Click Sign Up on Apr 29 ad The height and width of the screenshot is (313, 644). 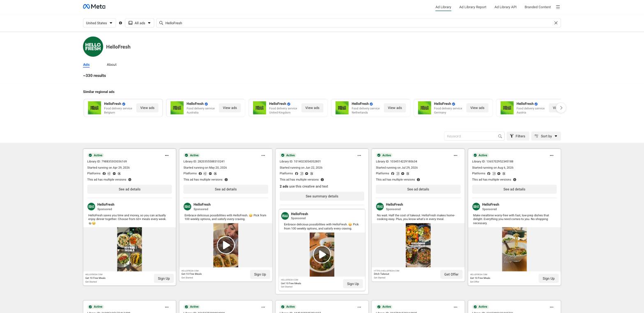point(164,278)
